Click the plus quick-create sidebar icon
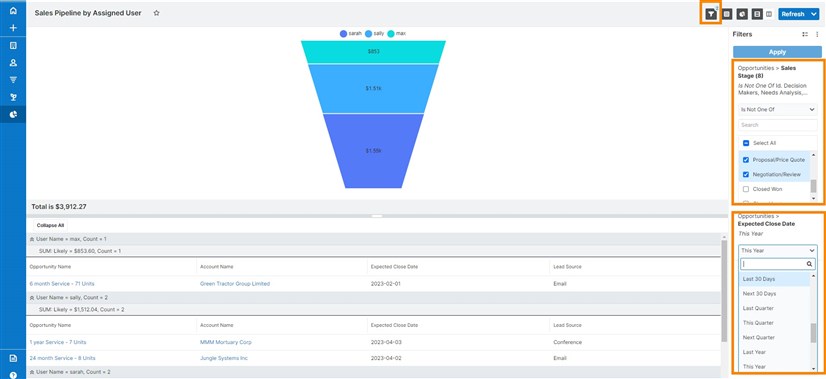826x379 pixels. (x=13, y=28)
